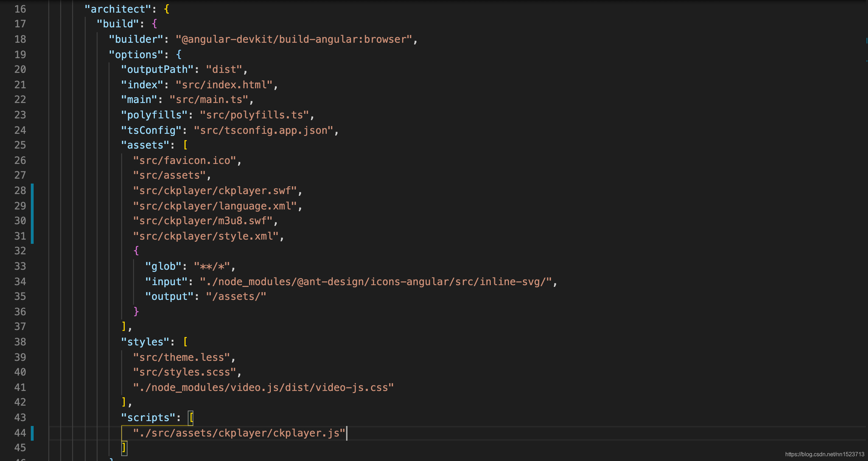The image size is (868, 461).
Task: Click line number 25 for assets line
Action: pyautogui.click(x=20, y=145)
